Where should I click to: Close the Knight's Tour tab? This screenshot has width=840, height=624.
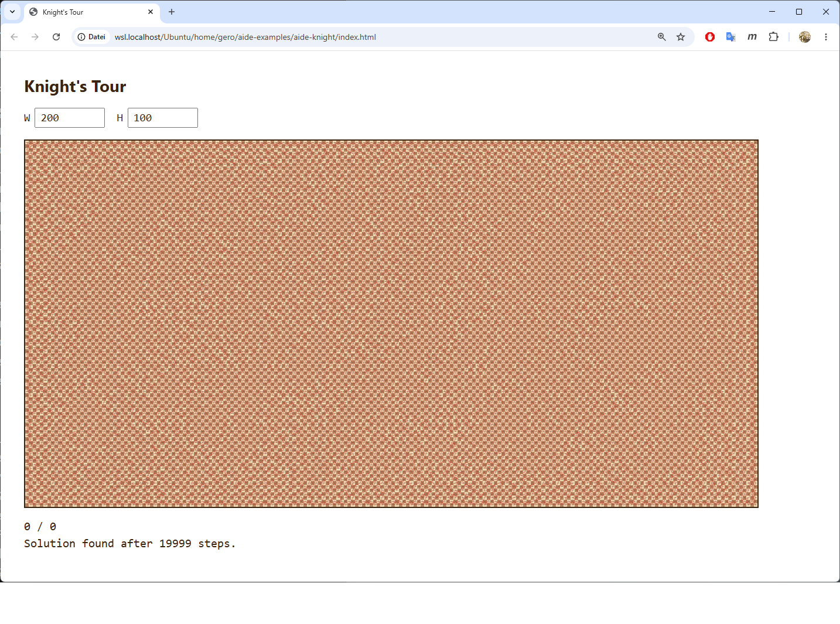[151, 12]
